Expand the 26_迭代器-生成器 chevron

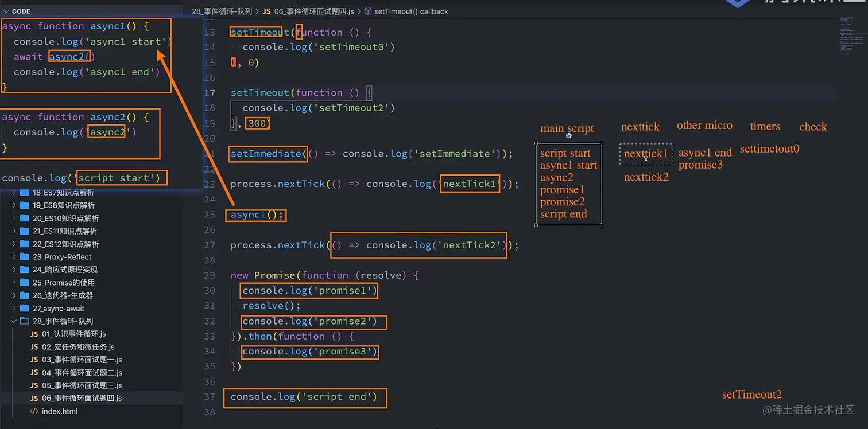[14, 295]
